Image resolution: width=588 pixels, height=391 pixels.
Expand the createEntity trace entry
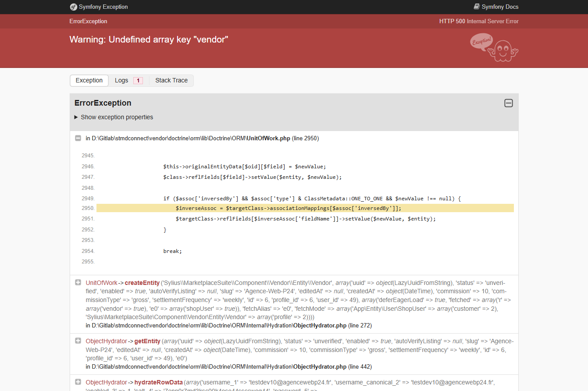tap(78, 283)
